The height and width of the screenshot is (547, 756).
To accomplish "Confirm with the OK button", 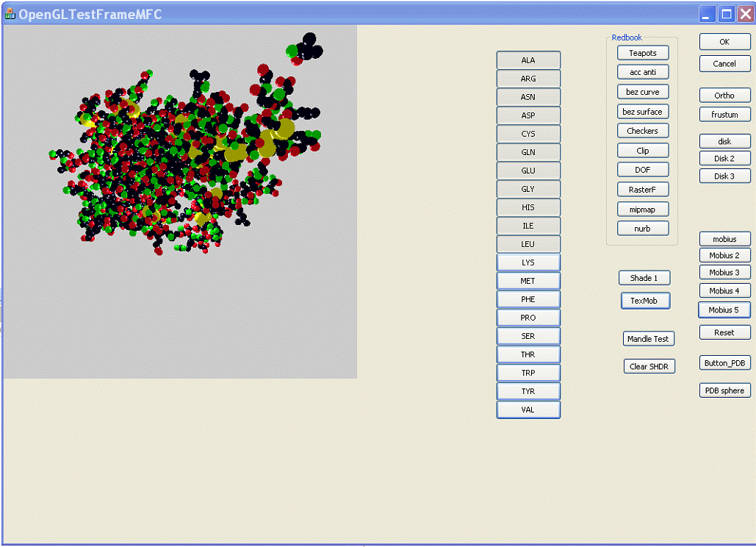I will point(724,42).
